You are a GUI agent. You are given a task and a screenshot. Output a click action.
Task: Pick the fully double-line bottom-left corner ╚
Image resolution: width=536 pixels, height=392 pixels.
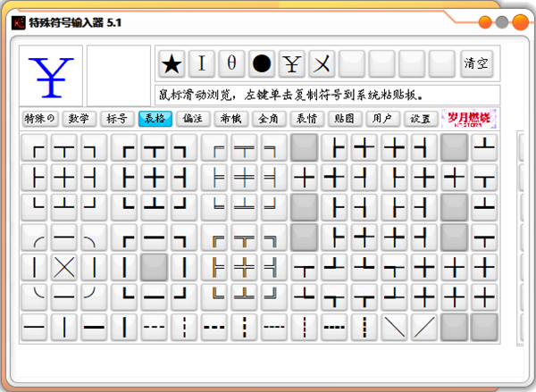coord(214,297)
